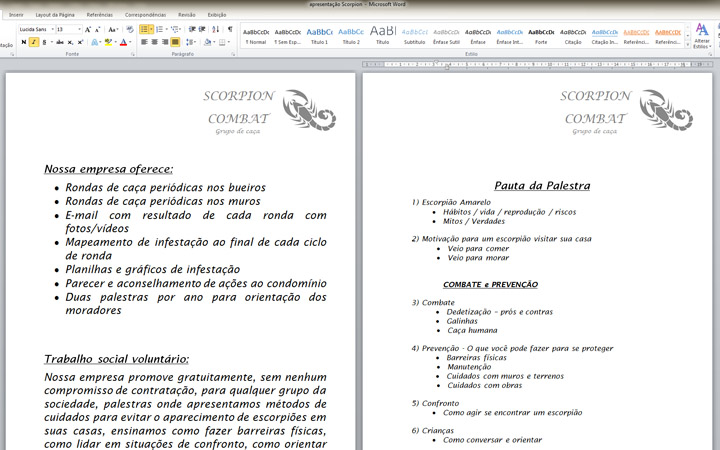Open Revisão ribbon tab
This screenshot has width=720, height=450.
pos(187,15)
